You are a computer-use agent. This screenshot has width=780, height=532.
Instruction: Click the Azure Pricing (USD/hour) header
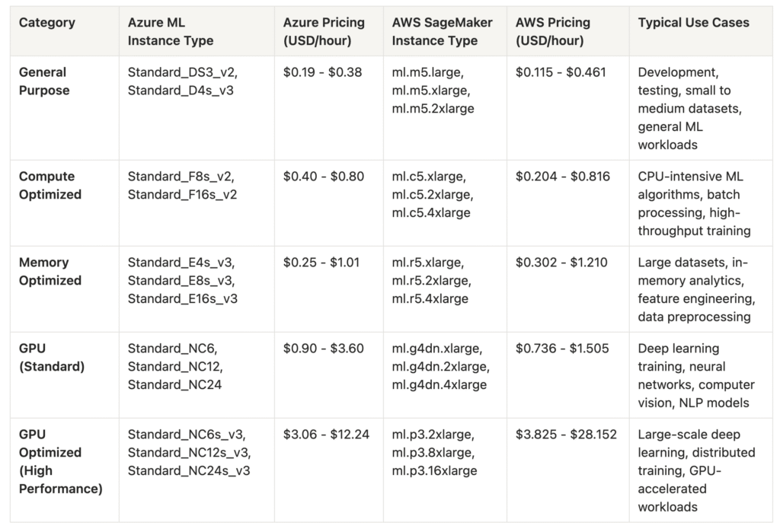pos(324,32)
